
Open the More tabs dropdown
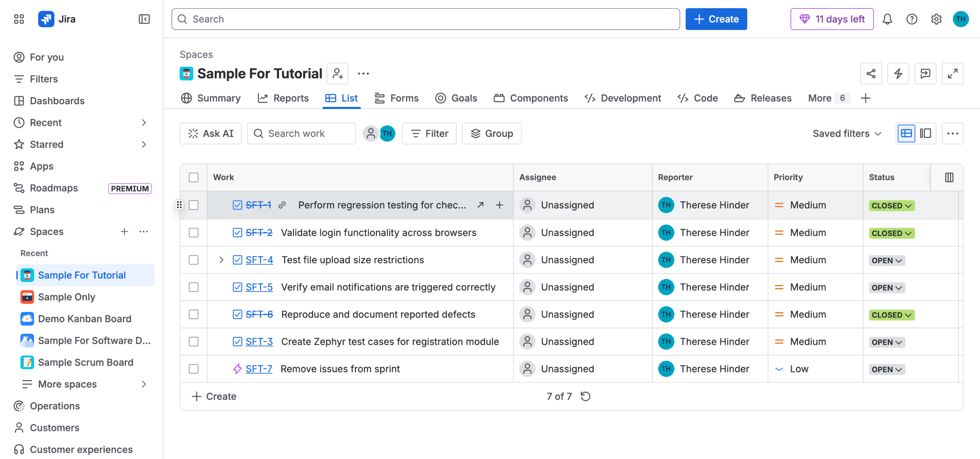(x=829, y=98)
